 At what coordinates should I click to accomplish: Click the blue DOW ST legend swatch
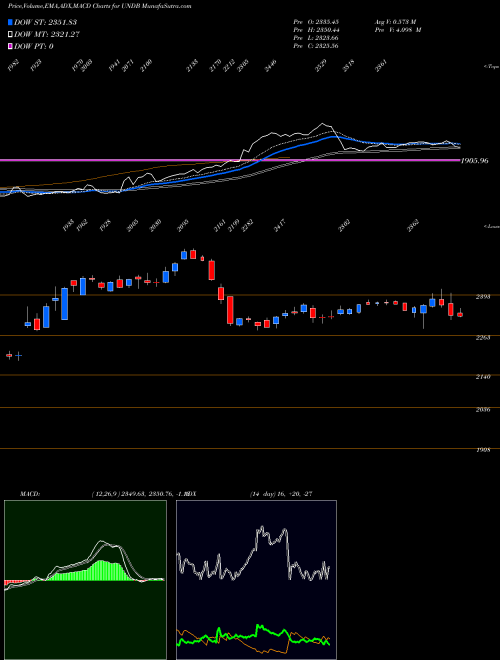(10, 22)
